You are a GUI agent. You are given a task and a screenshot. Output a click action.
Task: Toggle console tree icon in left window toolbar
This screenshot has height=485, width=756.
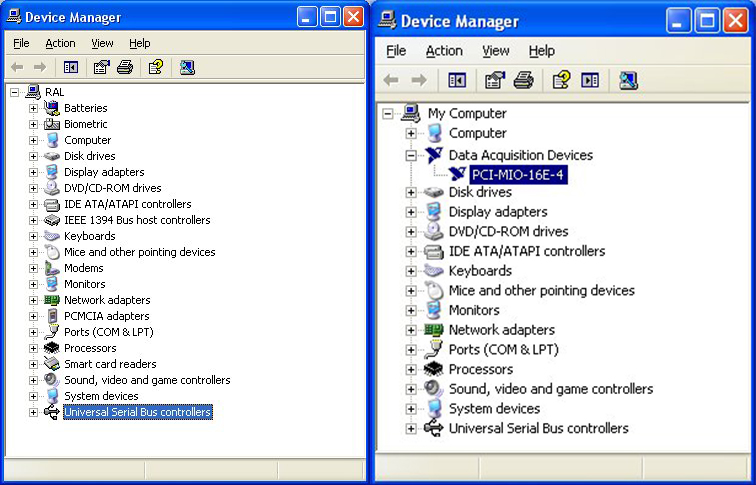pos(71,67)
